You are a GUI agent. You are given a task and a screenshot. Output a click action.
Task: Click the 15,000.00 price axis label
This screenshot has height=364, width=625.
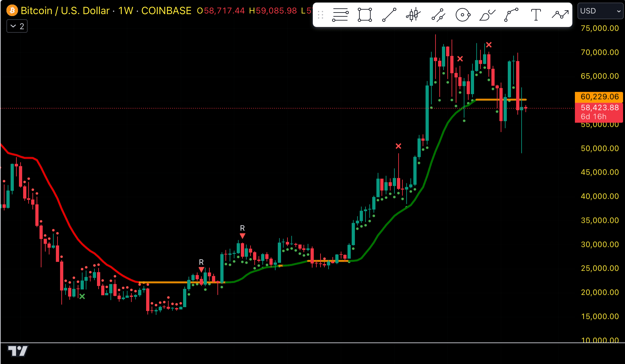pyautogui.click(x=600, y=316)
